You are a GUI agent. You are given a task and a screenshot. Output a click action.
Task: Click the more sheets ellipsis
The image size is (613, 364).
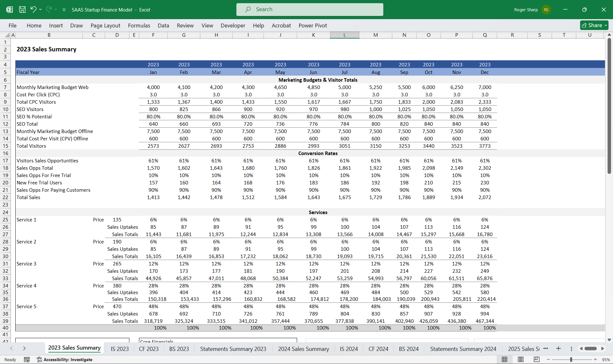click(546, 348)
